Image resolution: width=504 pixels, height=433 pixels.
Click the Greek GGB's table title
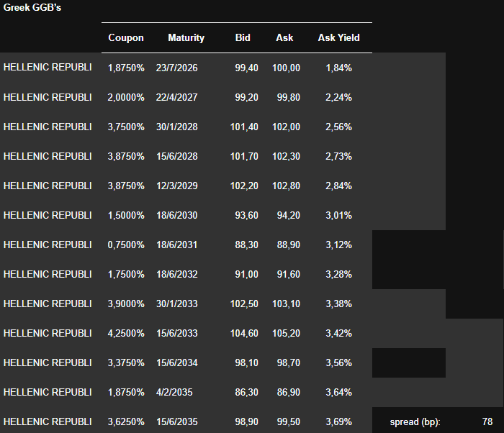pos(32,7)
